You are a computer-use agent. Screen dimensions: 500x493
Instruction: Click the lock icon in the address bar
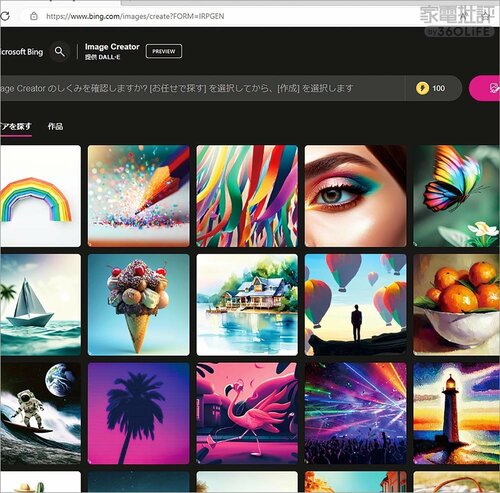coord(34,16)
